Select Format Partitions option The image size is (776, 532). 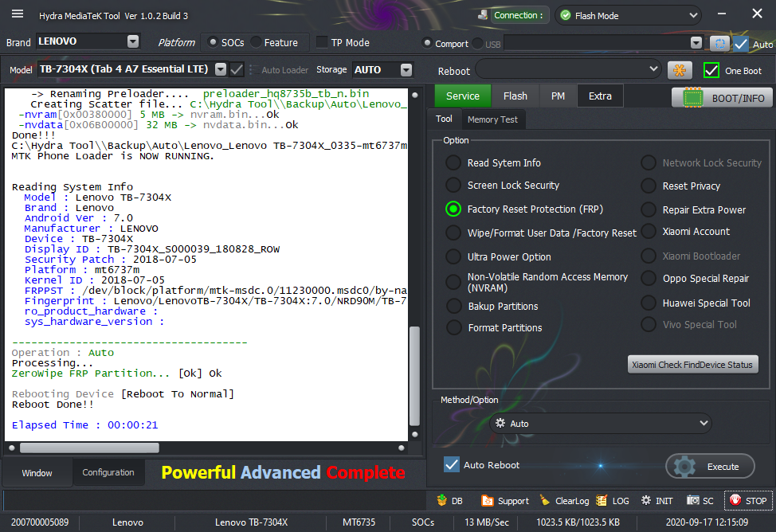[x=454, y=327]
